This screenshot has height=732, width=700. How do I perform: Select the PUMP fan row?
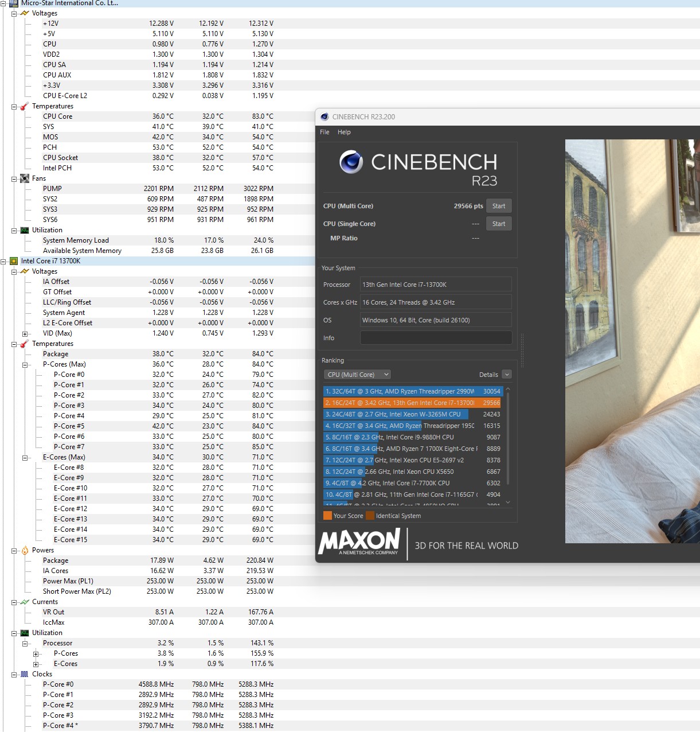click(158, 189)
